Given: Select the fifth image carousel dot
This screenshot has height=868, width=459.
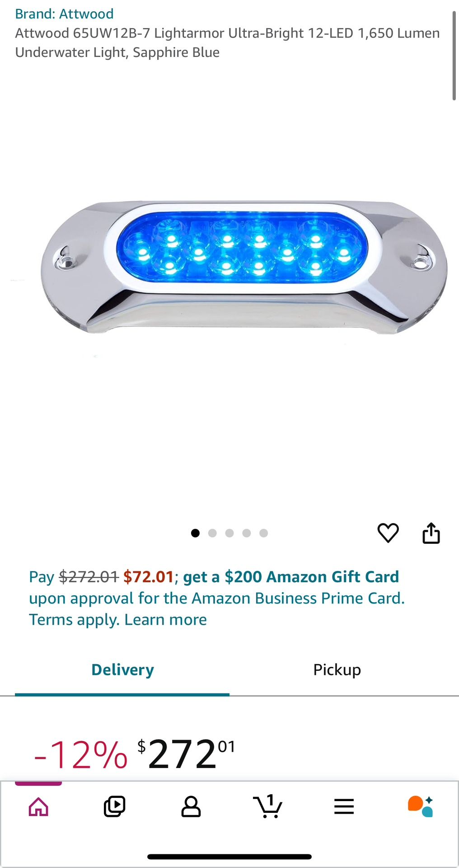Looking at the screenshot, I should pyautogui.click(x=264, y=533).
